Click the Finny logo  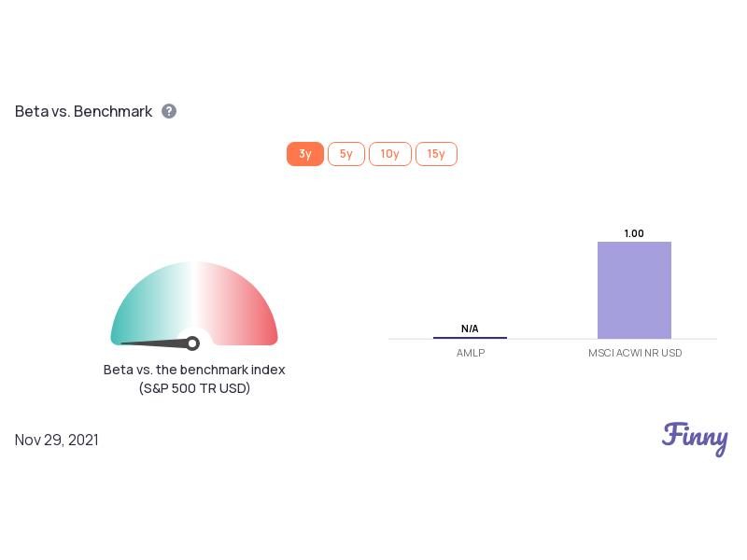point(695,439)
